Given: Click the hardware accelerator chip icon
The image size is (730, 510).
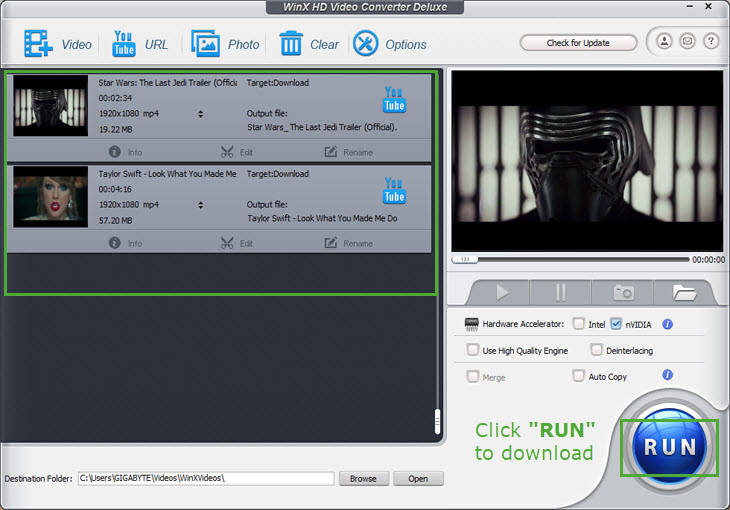Looking at the screenshot, I should coord(471,324).
